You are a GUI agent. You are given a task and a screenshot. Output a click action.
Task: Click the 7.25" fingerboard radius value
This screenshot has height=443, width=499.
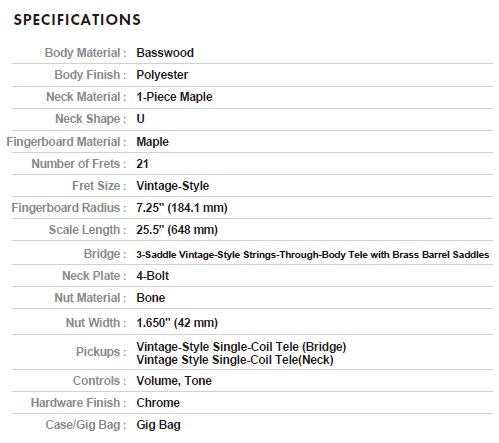click(182, 208)
